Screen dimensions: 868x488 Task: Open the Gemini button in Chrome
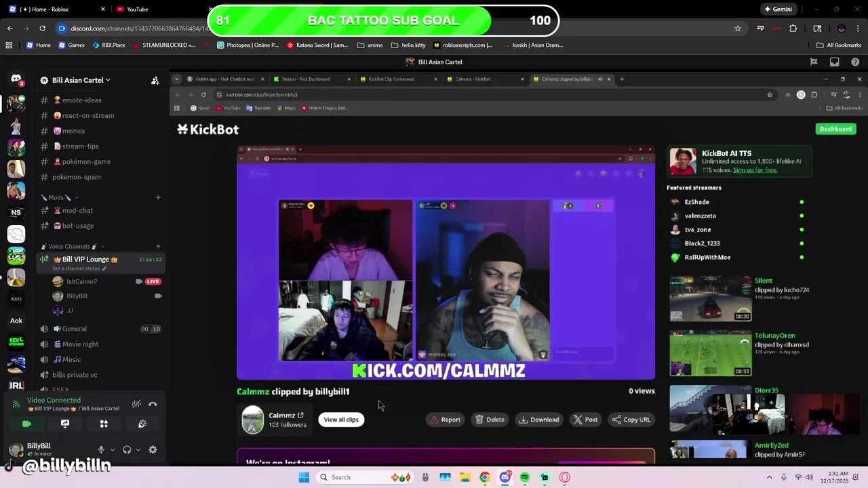778,9
